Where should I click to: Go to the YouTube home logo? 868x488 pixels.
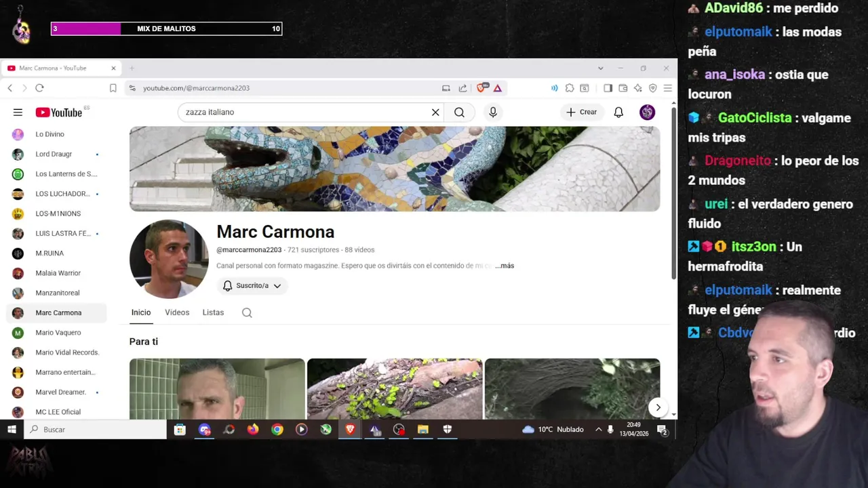coord(59,113)
